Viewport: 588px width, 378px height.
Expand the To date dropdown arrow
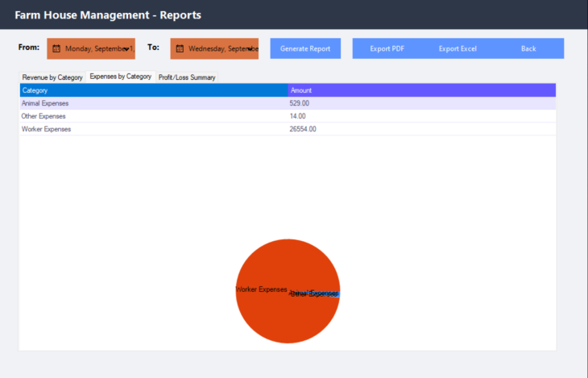tap(251, 48)
